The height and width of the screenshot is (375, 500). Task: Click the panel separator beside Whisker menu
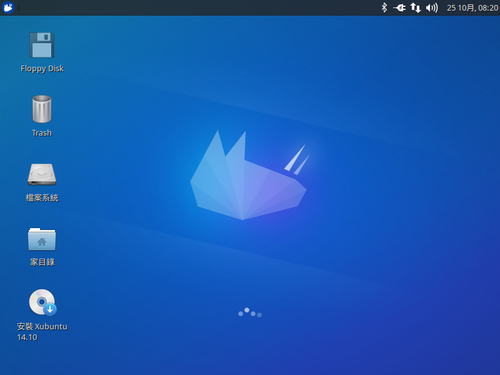point(19,8)
